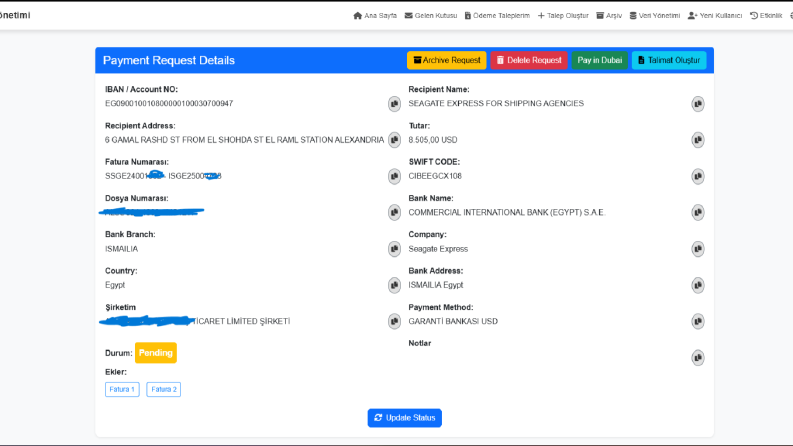793x446 pixels.
Task: Click the Payment Request Details title
Action: click(169, 60)
